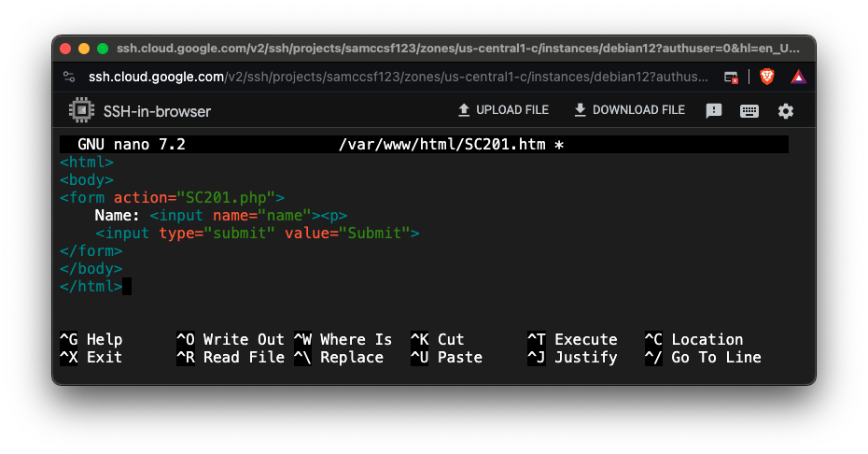Click the ^W Where Is shortcut
This screenshot has height=454, width=868.
pos(343,339)
